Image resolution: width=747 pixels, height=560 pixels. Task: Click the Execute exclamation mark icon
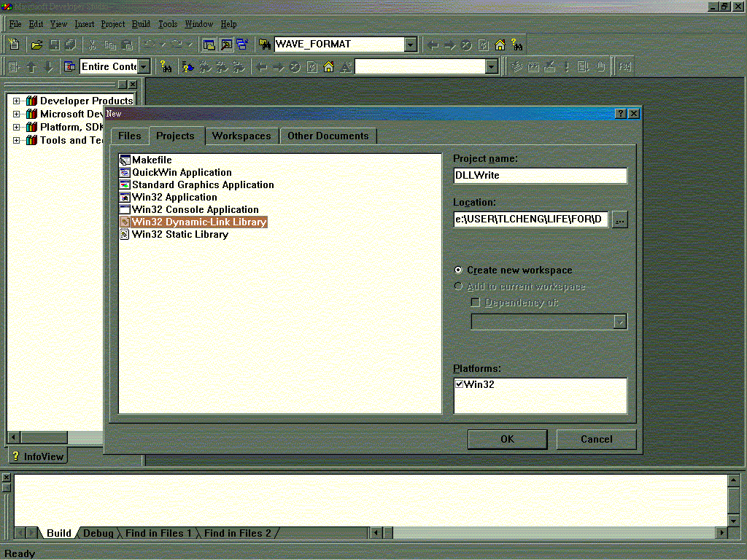566,66
